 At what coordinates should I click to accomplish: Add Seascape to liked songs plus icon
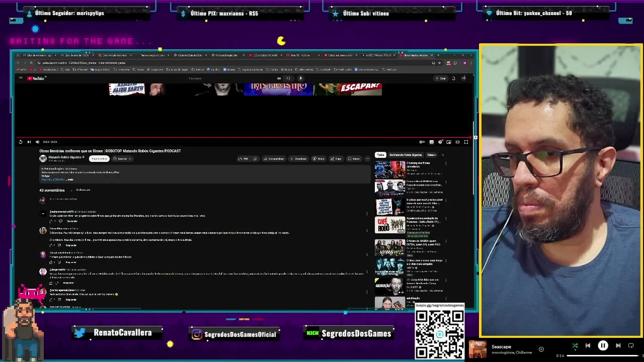(541, 349)
